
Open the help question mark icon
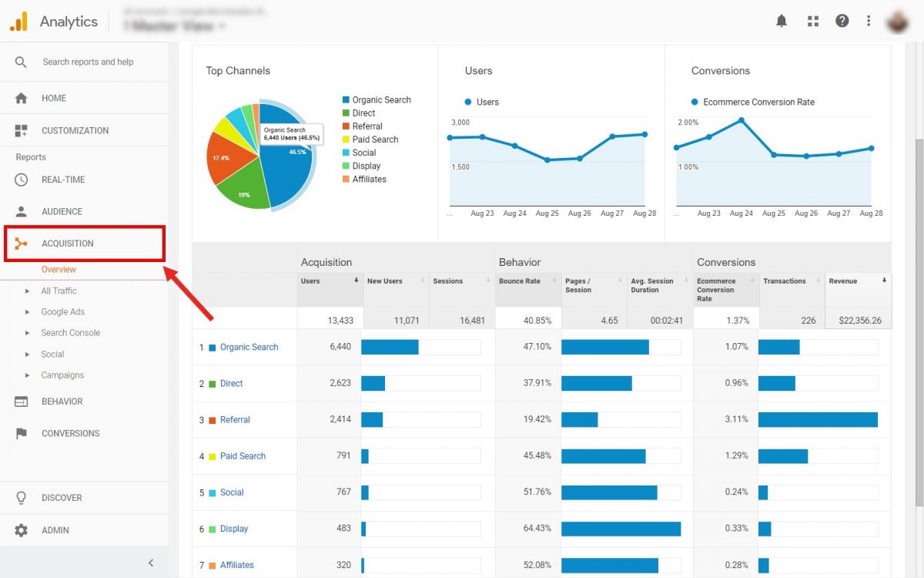click(842, 21)
